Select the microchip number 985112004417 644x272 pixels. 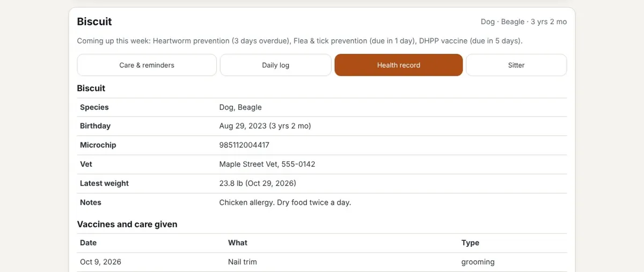click(x=244, y=145)
